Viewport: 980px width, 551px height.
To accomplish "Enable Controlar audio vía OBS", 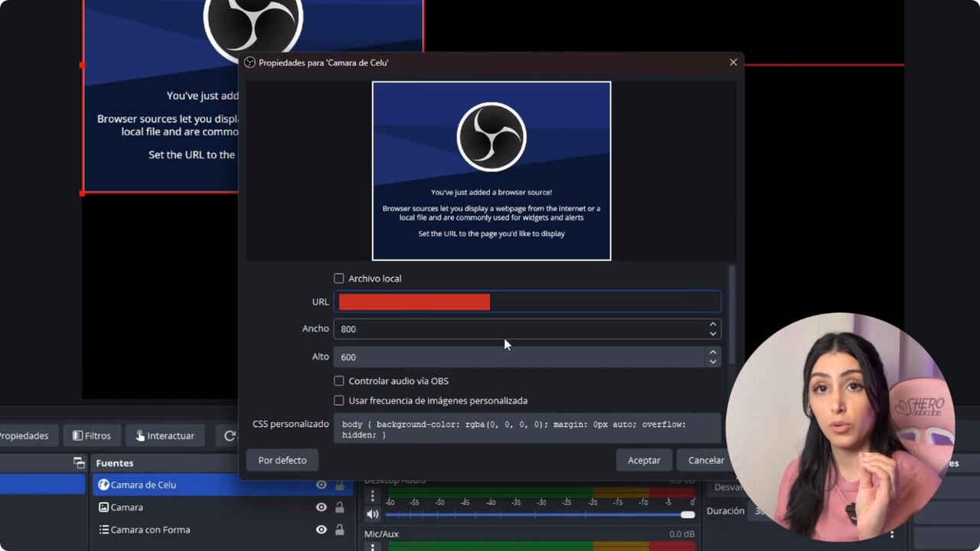I will [x=338, y=380].
